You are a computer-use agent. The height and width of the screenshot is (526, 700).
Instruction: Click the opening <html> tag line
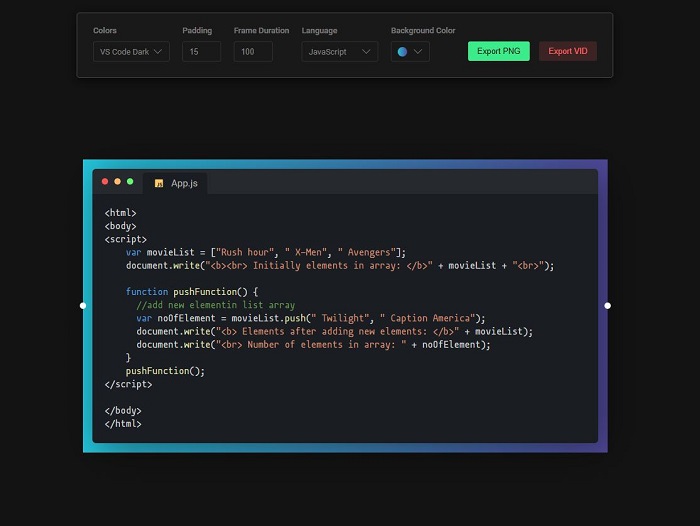(120, 212)
